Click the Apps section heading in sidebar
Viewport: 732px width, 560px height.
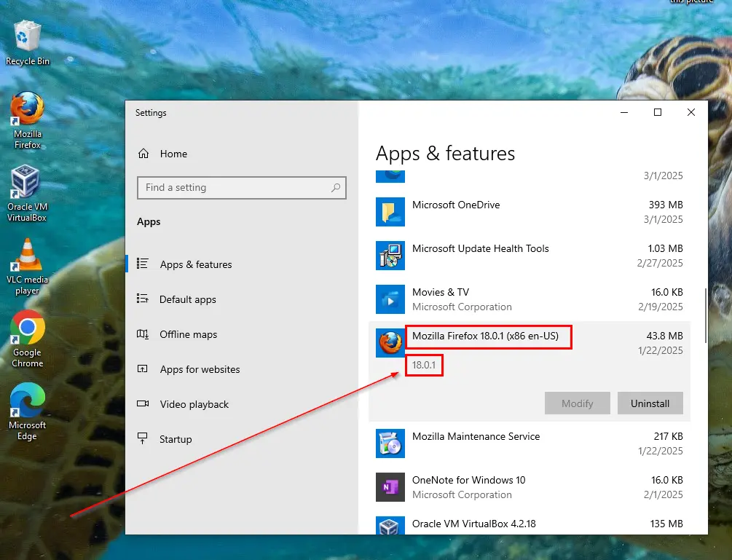(149, 221)
